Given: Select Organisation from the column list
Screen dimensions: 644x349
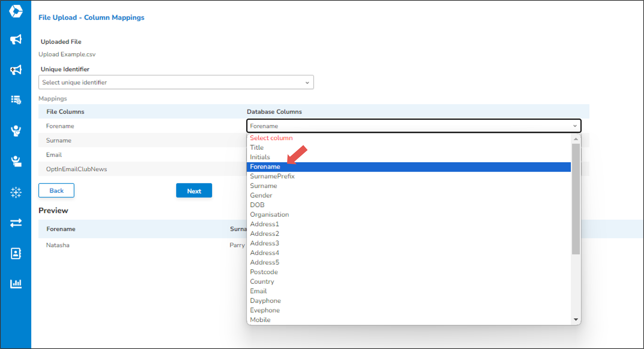Looking at the screenshot, I should click(x=409, y=215).
